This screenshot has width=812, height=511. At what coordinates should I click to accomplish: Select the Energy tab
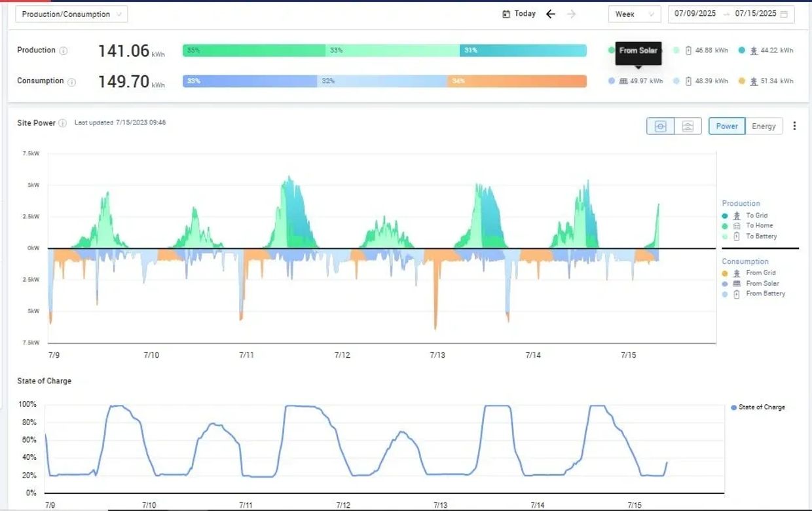click(x=764, y=126)
